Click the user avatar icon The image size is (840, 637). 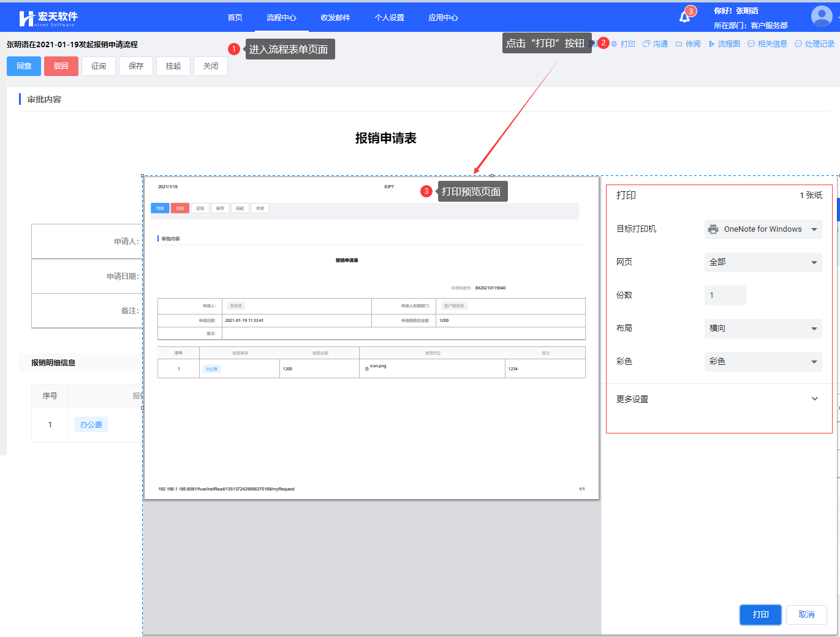(x=822, y=17)
